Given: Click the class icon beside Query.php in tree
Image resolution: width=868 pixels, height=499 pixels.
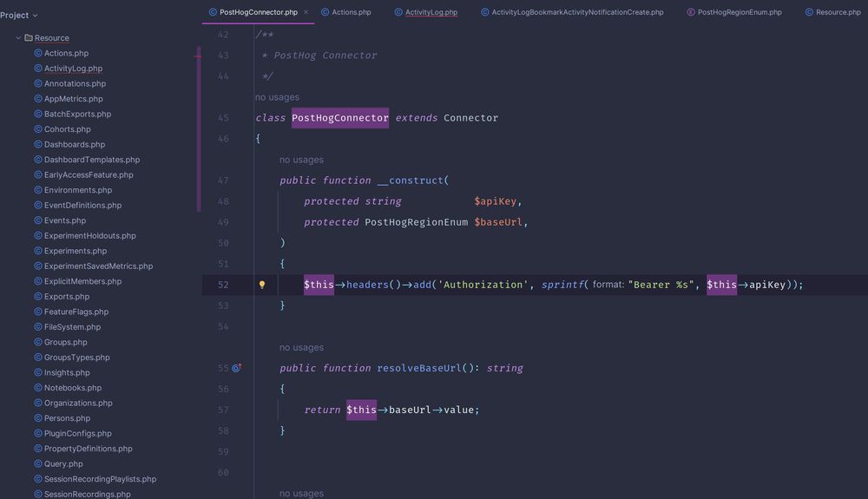Looking at the screenshot, I should [38, 464].
